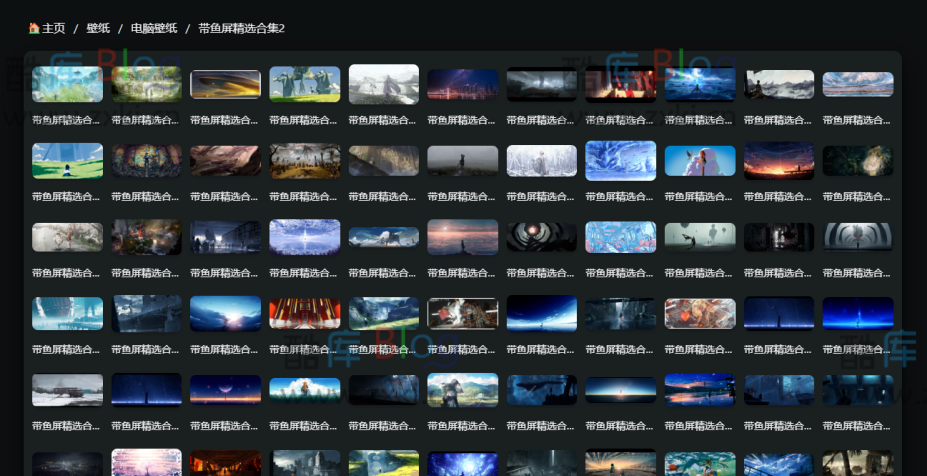Choose the anime girl on grassy hill thumbnail
The image size is (927, 476).
(462, 390)
